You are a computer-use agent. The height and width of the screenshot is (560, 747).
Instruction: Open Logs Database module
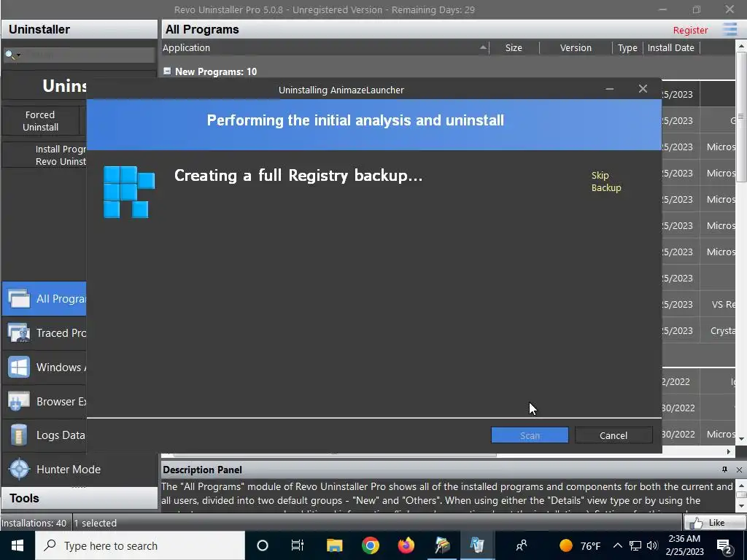click(x=44, y=435)
